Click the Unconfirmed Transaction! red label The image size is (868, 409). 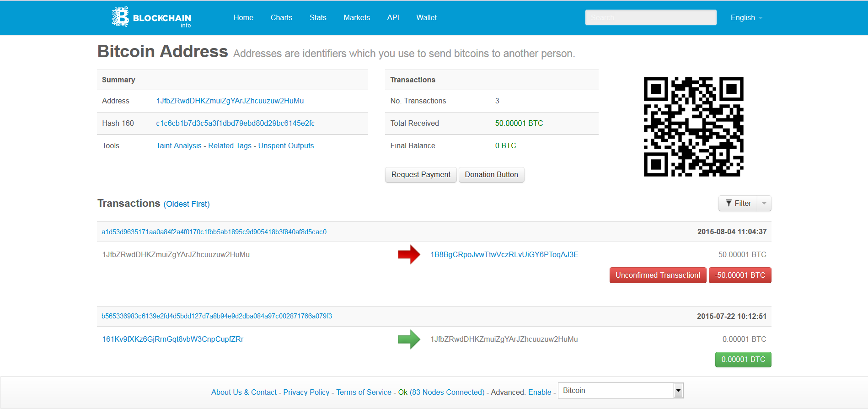[x=658, y=275]
